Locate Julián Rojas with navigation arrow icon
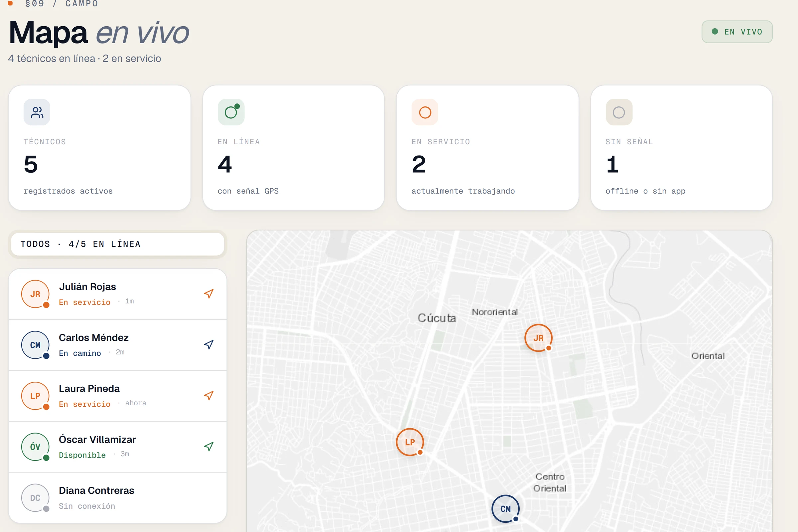Image resolution: width=798 pixels, height=532 pixels. pos(209,294)
